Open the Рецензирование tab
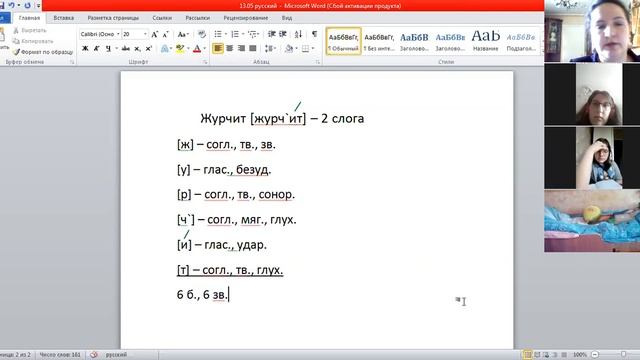 click(x=246, y=18)
